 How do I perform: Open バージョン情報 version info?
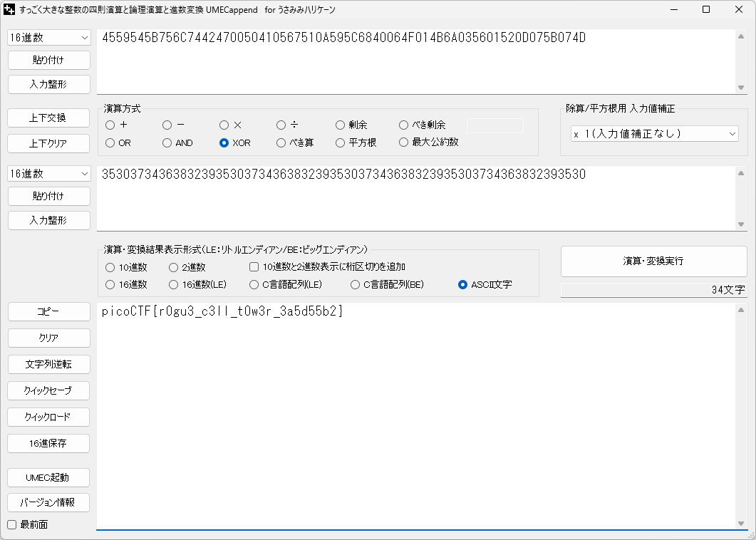(x=48, y=502)
